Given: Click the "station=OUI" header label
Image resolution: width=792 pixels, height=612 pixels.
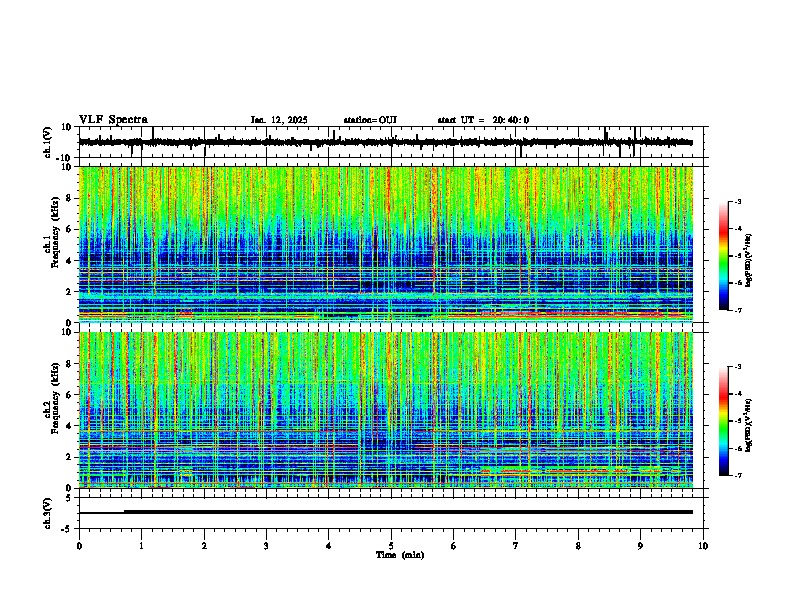Looking at the screenshot, I should [x=370, y=120].
